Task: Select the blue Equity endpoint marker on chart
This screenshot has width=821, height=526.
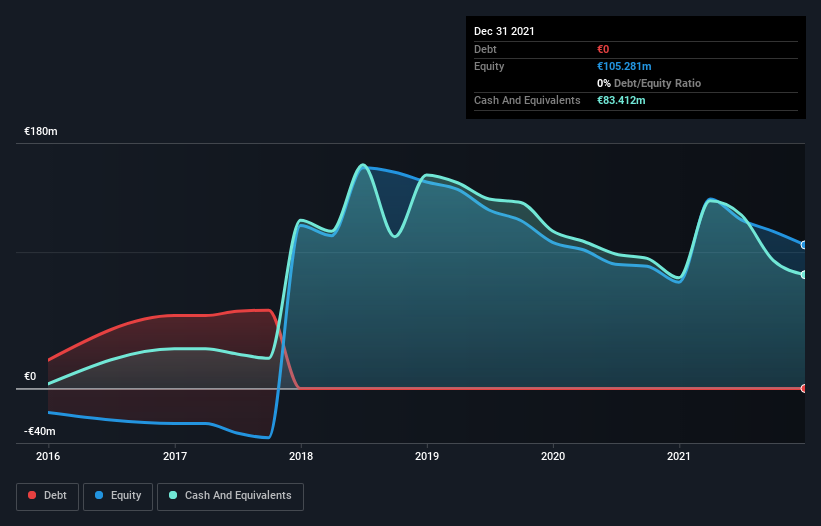Action: pos(804,245)
